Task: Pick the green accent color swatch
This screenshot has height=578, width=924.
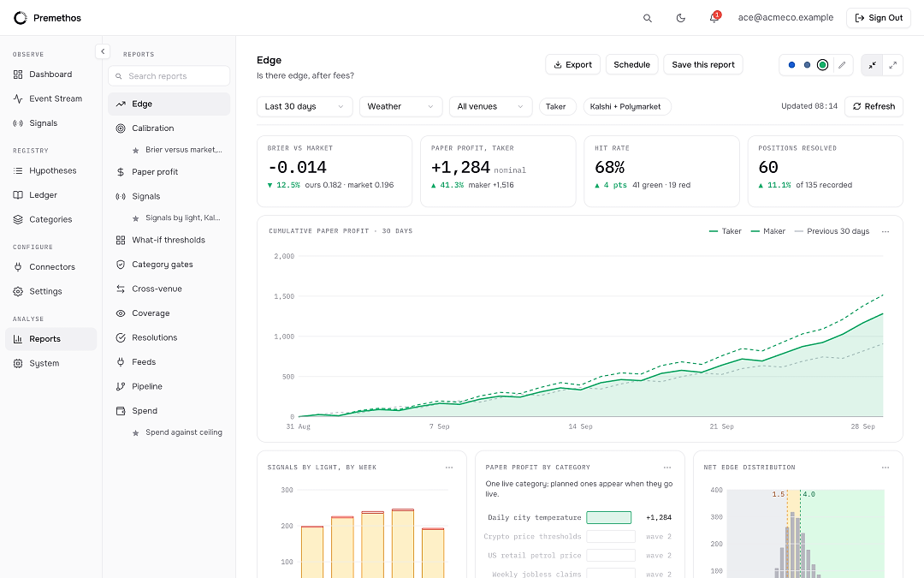Action: 823,65
